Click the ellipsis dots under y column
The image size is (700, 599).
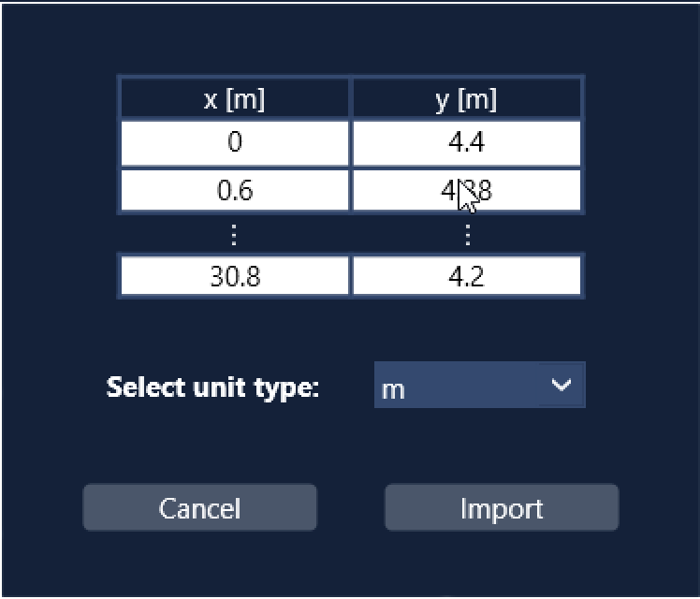pos(467,235)
